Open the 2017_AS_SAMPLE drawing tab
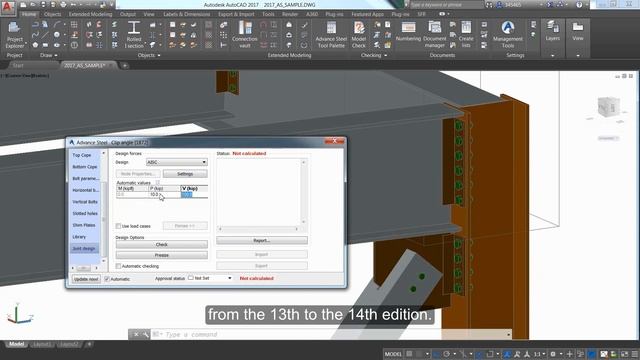 click(89, 65)
